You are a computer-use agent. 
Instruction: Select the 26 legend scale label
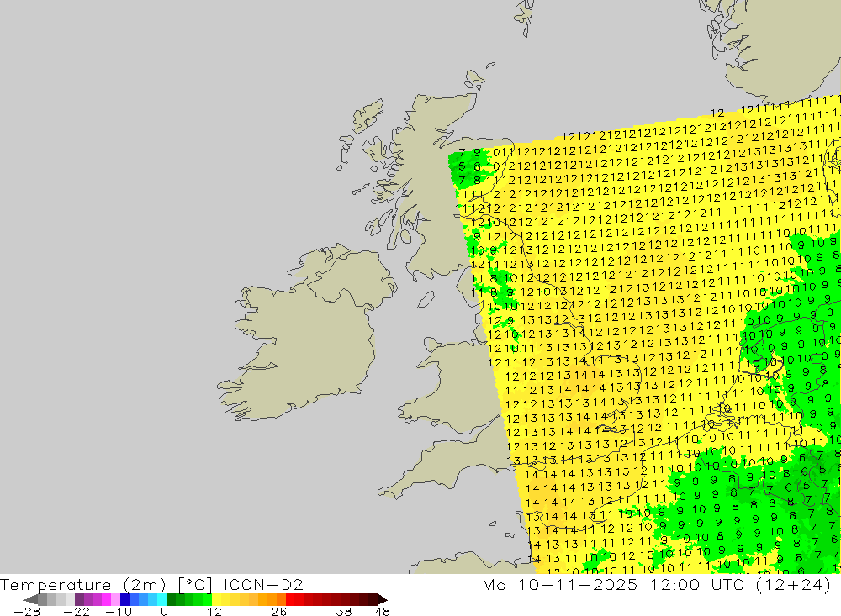279,611
